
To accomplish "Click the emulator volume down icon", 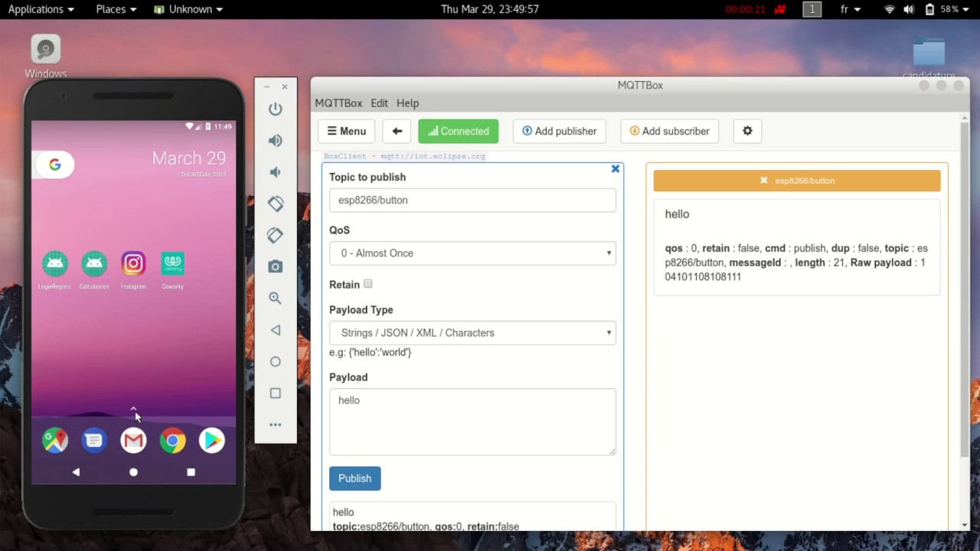I will [x=276, y=172].
